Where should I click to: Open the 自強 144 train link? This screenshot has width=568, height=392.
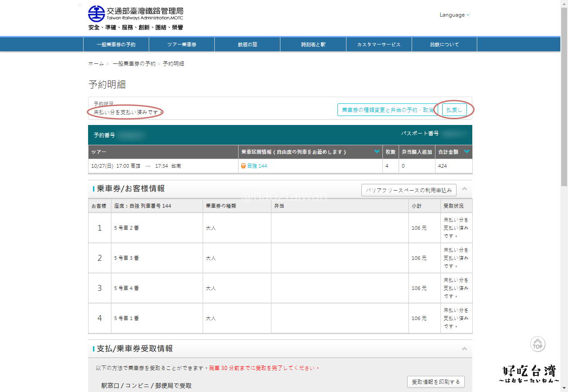point(257,166)
